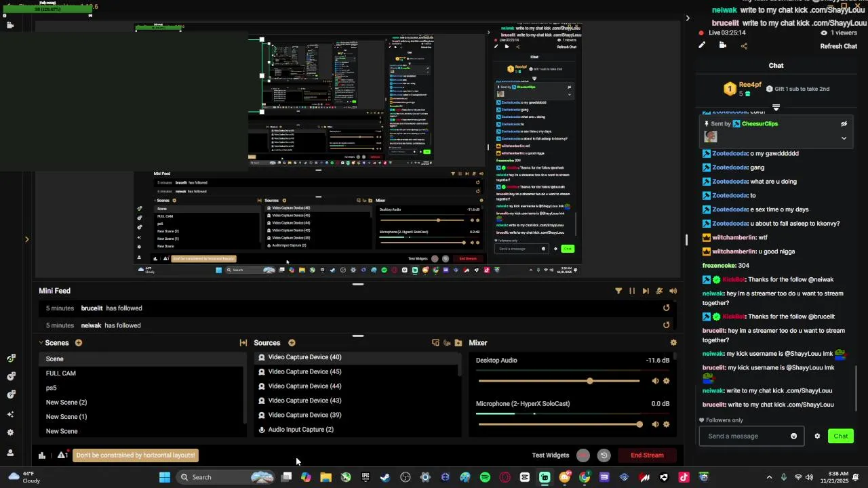Share the stream with the share icon

[744, 46]
